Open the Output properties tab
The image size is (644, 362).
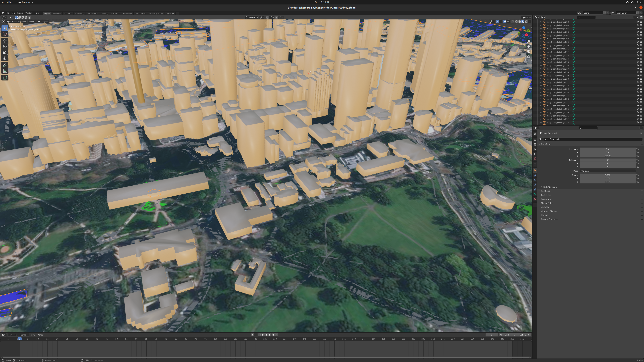(x=535, y=144)
